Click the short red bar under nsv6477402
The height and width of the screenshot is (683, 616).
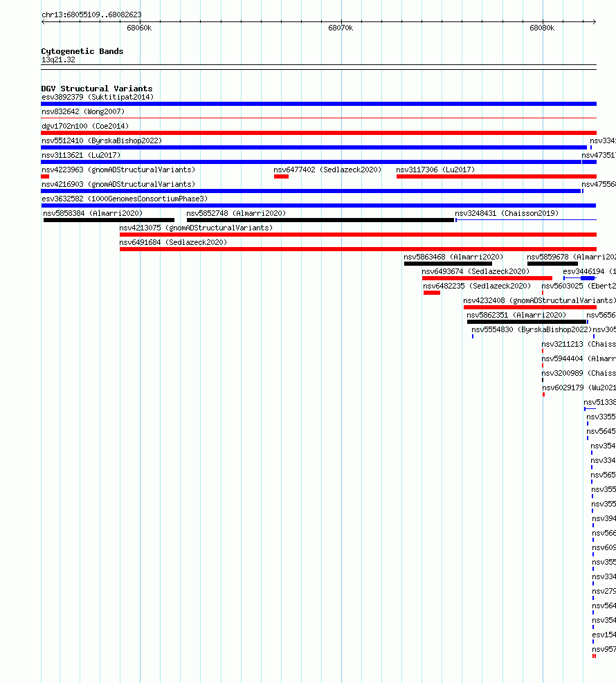tap(282, 176)
